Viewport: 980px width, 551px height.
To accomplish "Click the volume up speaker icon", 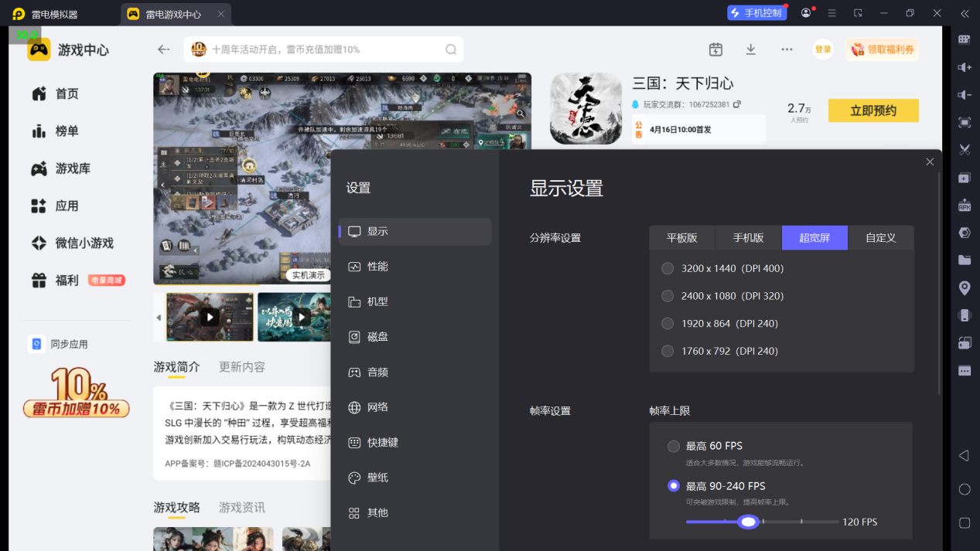I will [x=965, y=67].
